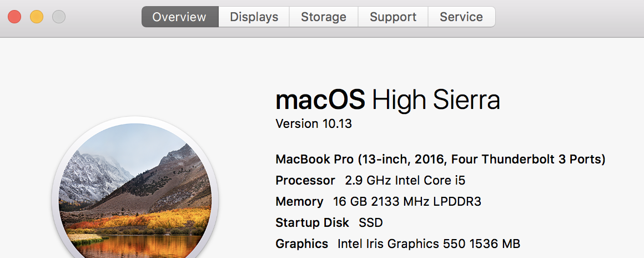Click the macOS High Sierra title
644x258 pixels.
pyautogui.click(x=388, y=101)
